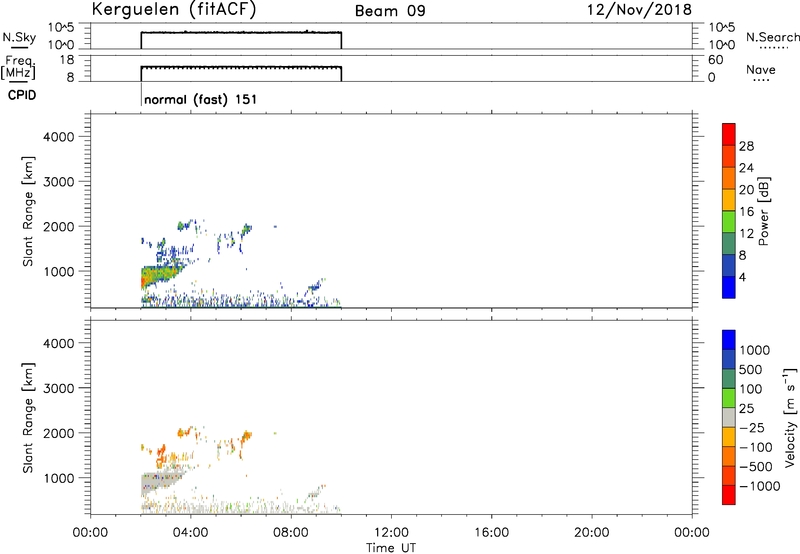Click the Nave legend label

coord(761,69)
